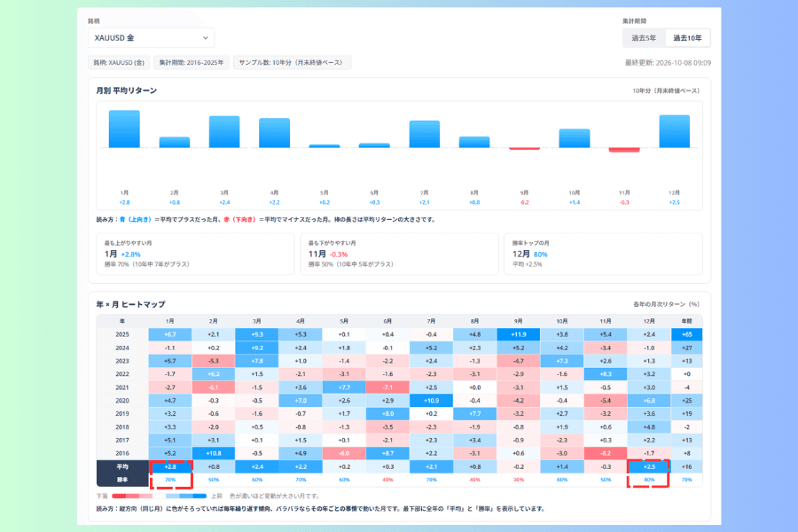
Task: Click the +10.9 cell for 2020 7月
Action: pyautogui.click(x=432, y=401)
